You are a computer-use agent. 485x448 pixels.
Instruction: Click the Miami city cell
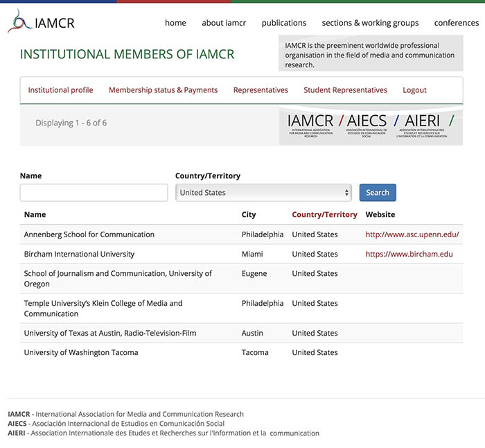coord(252,255)
